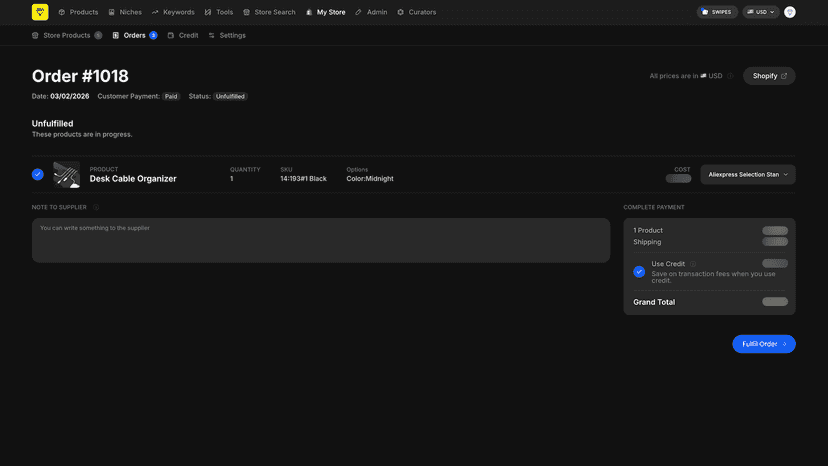Click the Store Products tab icon
Image resolution: width=828 pixels, height=466 pixels.
[35, 35]
